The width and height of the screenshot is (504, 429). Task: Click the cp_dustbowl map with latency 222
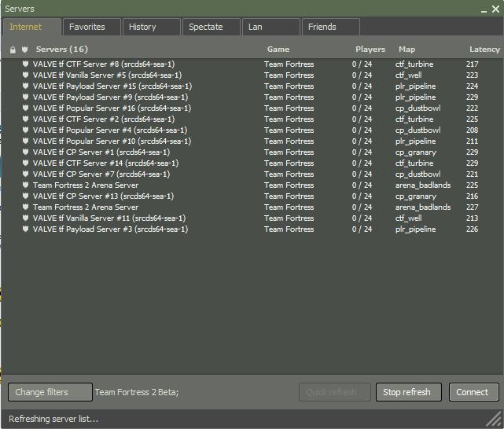pos(418,108)
